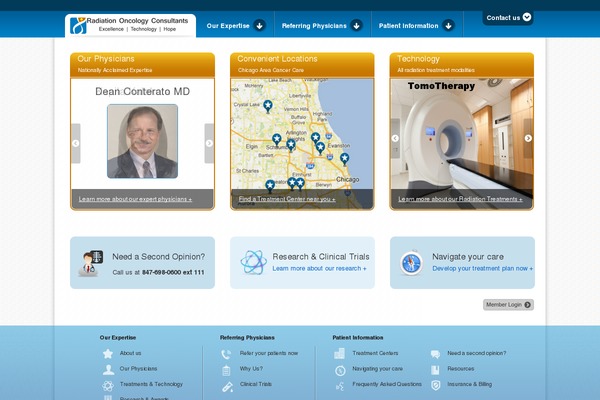This screenshot has width=600, height=400.
Task: Click the doctor second opinion icon
Action: tap(91, 263)
